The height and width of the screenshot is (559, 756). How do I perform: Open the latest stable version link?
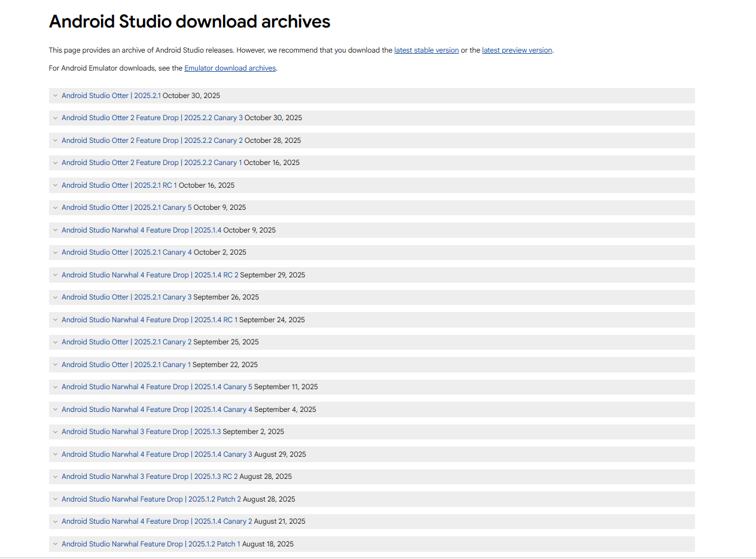[426, 50]
